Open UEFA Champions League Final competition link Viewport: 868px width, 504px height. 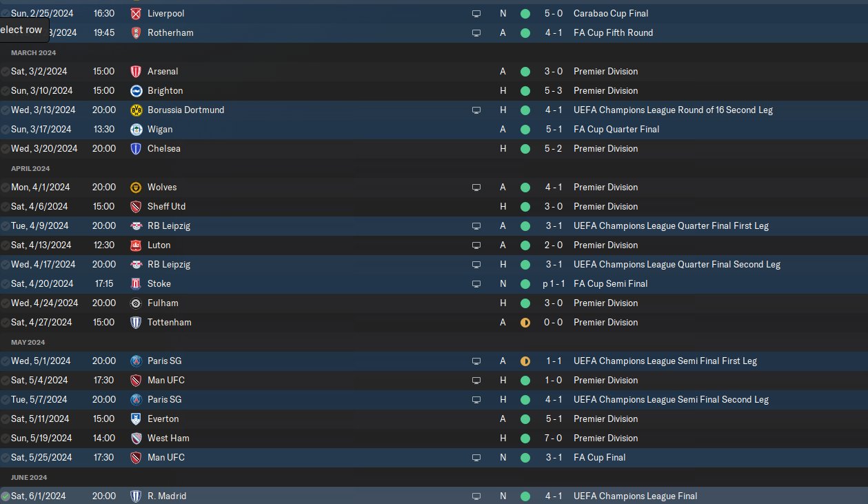[635, 496]
